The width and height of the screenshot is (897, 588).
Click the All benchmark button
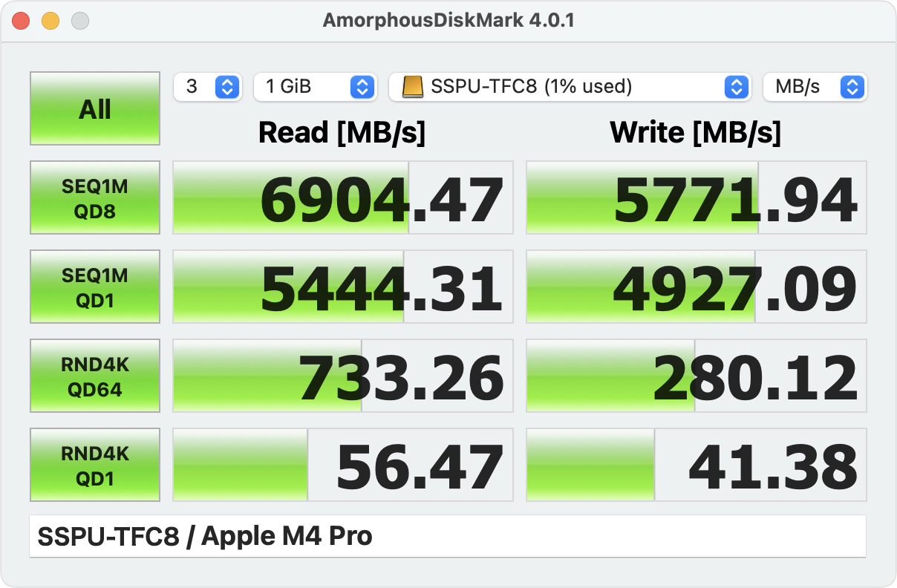95,109
